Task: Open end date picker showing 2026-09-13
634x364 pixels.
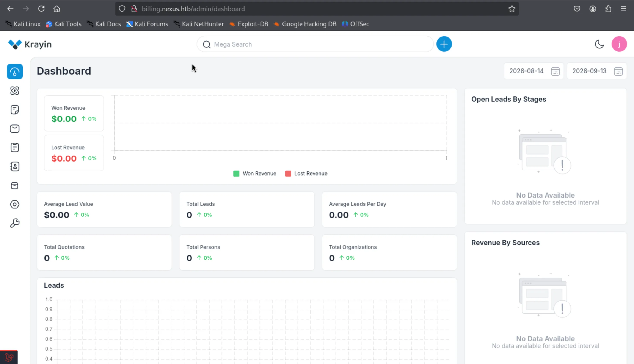Action: tap(597, 71)
